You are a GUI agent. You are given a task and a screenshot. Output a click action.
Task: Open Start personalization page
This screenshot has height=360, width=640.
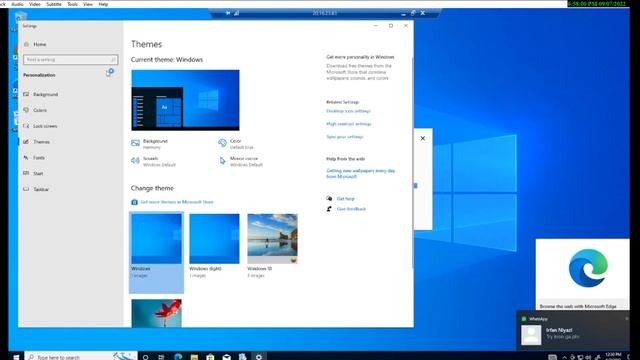[x=38, y=173]
